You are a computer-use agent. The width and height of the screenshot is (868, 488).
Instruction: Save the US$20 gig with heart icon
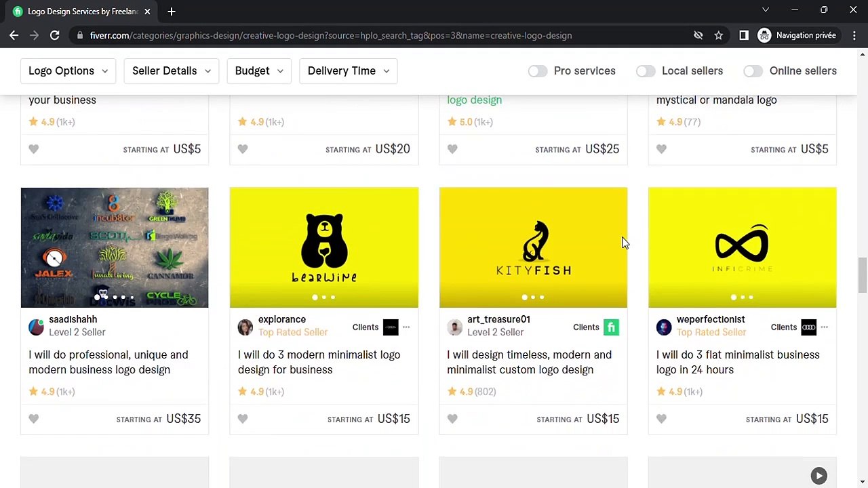(243, 149)
